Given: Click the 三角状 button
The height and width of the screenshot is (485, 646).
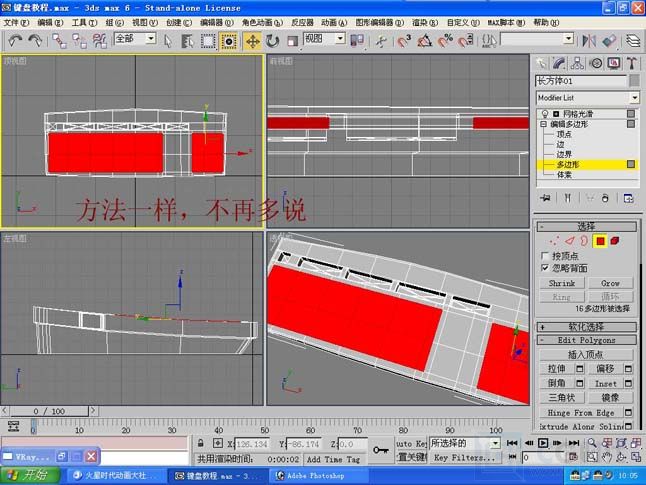Looking at the screenshot, I should (562, 398).
